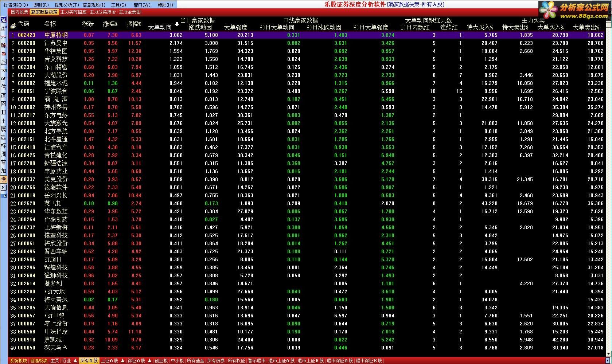The height and width of the screenshot is (364, 612).
Task: Click the red wavy line chart sidebar icon
Action: click(x=3, y=37)
